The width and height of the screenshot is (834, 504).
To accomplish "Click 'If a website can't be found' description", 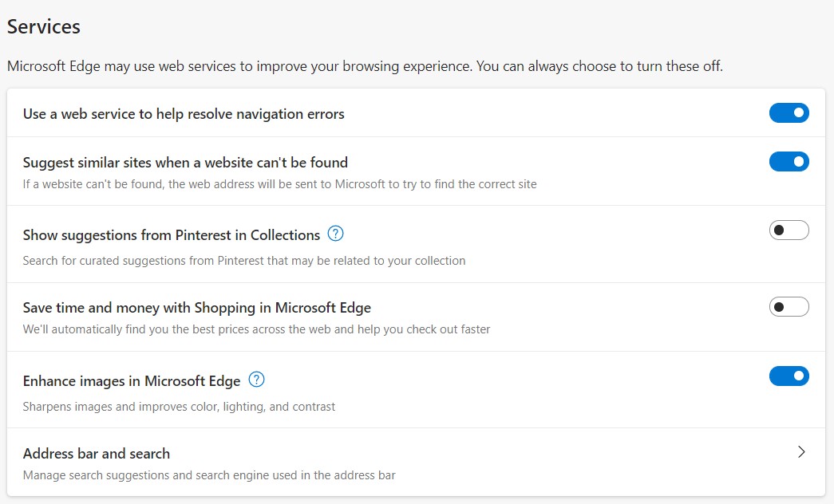I will click(279, 184).
